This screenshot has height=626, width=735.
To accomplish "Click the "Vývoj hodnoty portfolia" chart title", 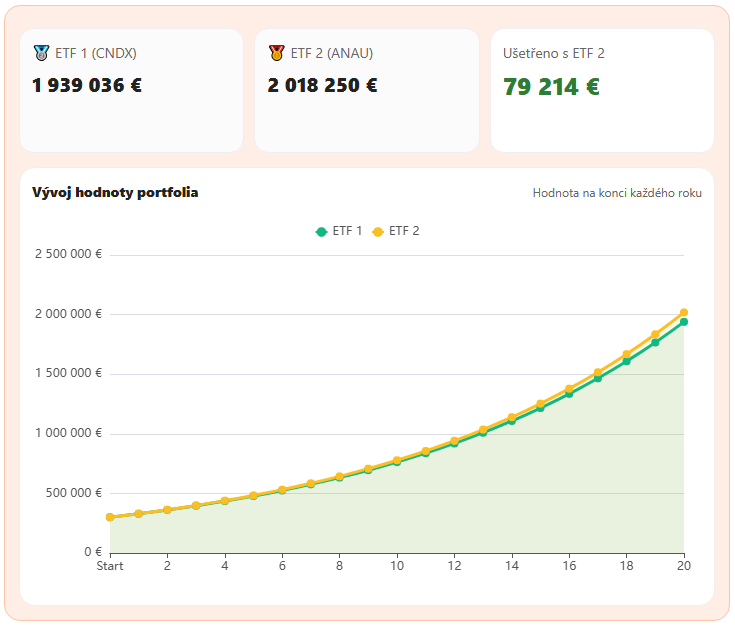I will [x=115, y=192].
